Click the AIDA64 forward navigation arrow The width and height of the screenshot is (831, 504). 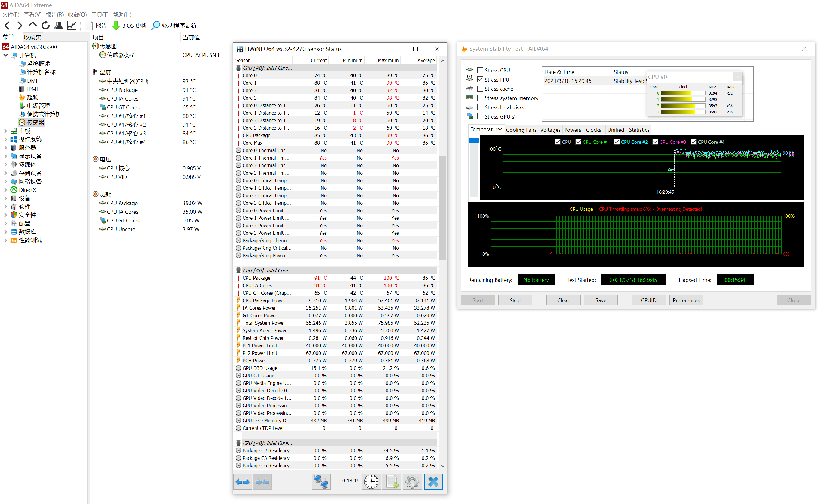(20, 25)
